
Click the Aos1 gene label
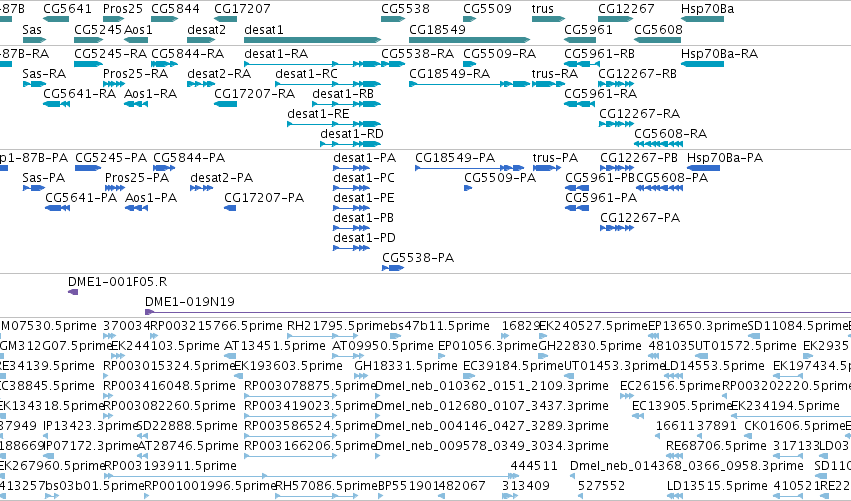[x=138, y=29]
